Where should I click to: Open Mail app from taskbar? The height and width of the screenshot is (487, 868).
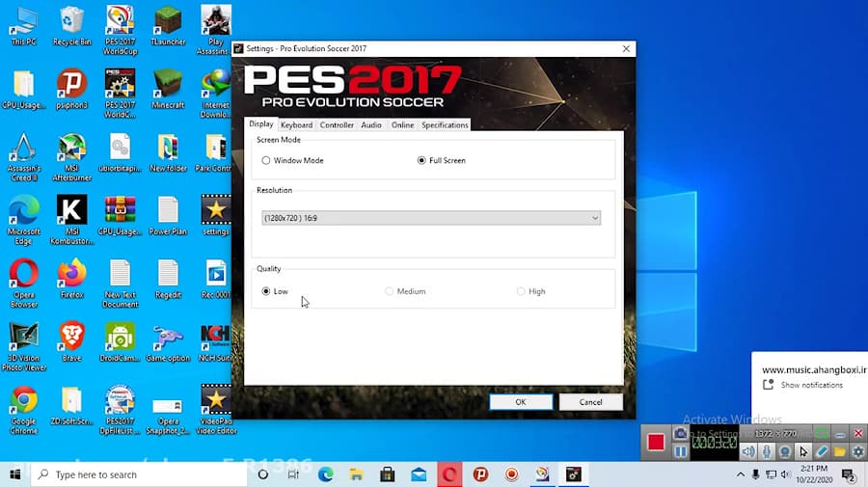pos(419,474)
